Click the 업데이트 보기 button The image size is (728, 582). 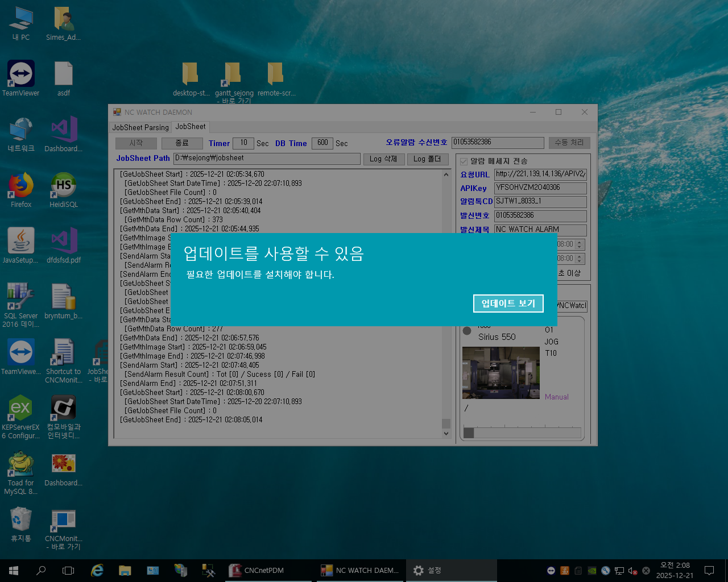[508, 304]
